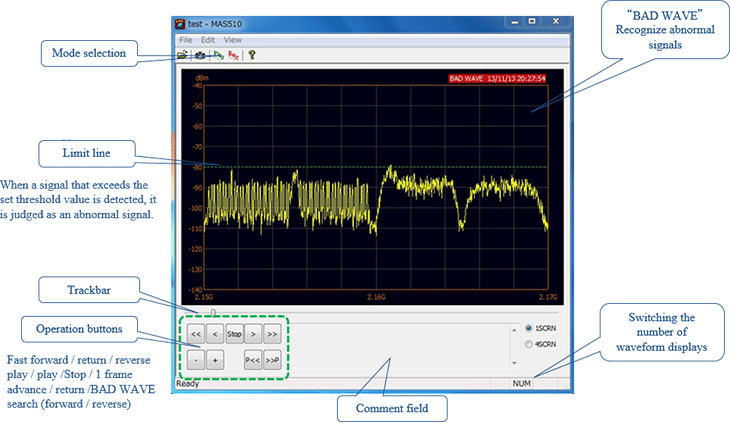Screen dimensions: 730x423
Task: Open the View menu
Action: [x=232, y=40]
